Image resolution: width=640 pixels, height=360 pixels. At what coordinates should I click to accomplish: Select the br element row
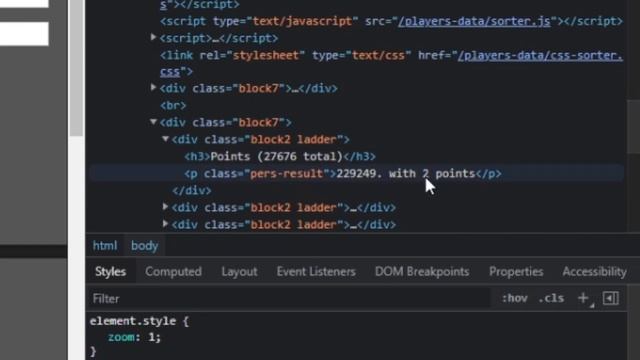[x=173, y=105]
